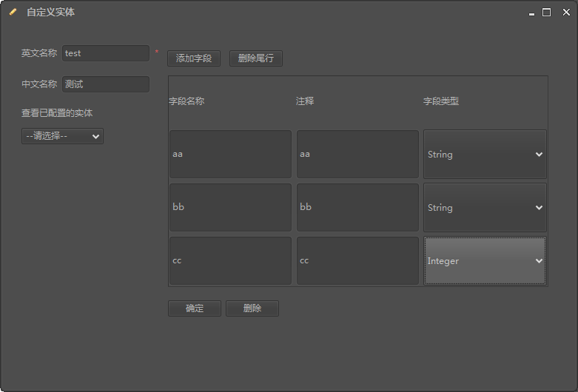Click the 自定义实体 window title
The image size is (578, 392).
[x=50, y=12]
